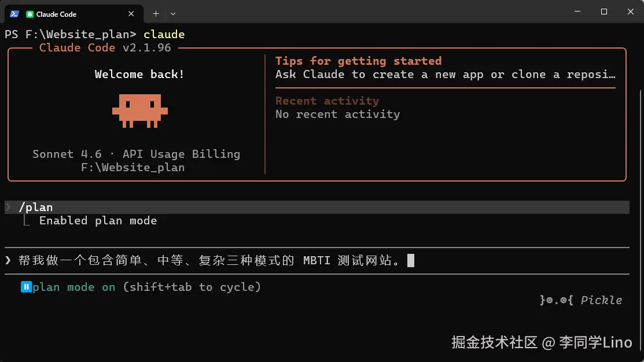
Task: Click the PowerShell icon in the title bar
Action: point(14,14)
